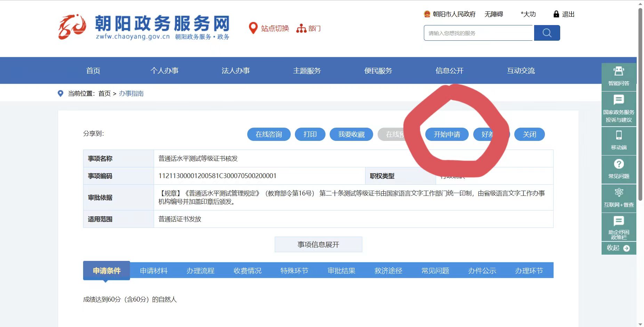Open the 部门 organization chart icon
The width and height of the screenshot is (644, 327).
click(301, 28)
